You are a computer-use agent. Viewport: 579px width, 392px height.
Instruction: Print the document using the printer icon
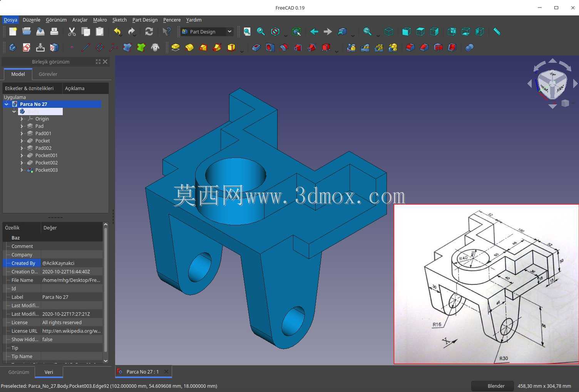coord(54,32)
